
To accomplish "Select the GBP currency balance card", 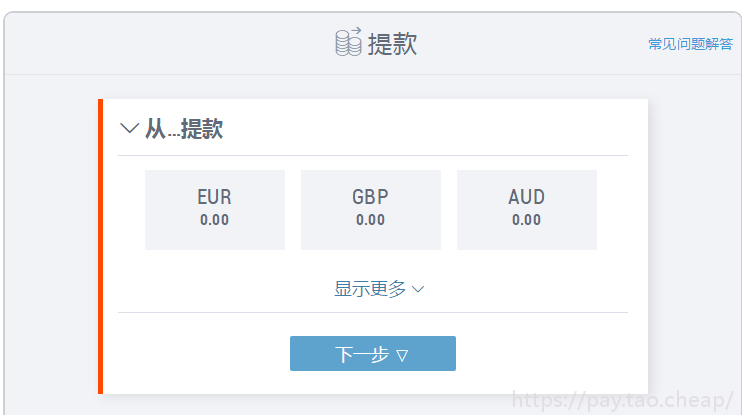I will (x=371, y=210).
